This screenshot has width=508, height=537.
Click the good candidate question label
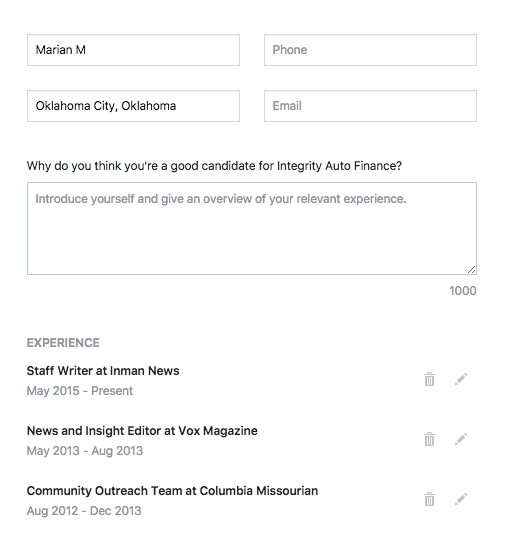click(x=214, y=166)
